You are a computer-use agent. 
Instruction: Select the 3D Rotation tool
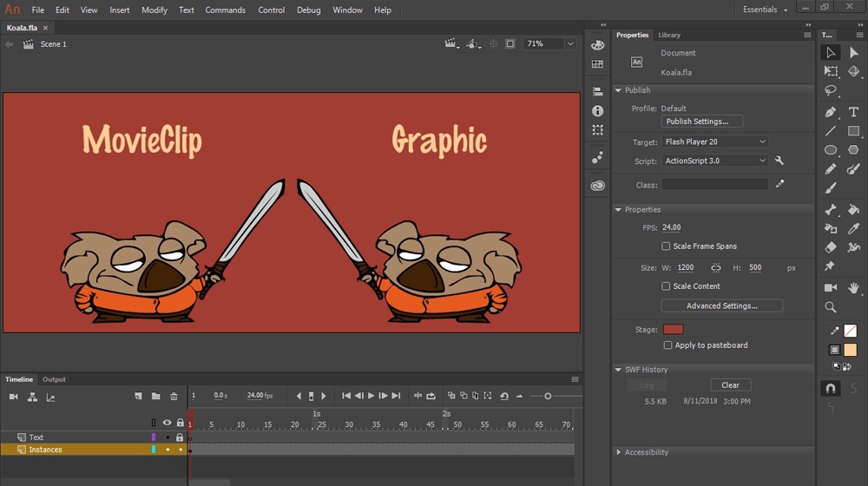[x=853, y=71]
